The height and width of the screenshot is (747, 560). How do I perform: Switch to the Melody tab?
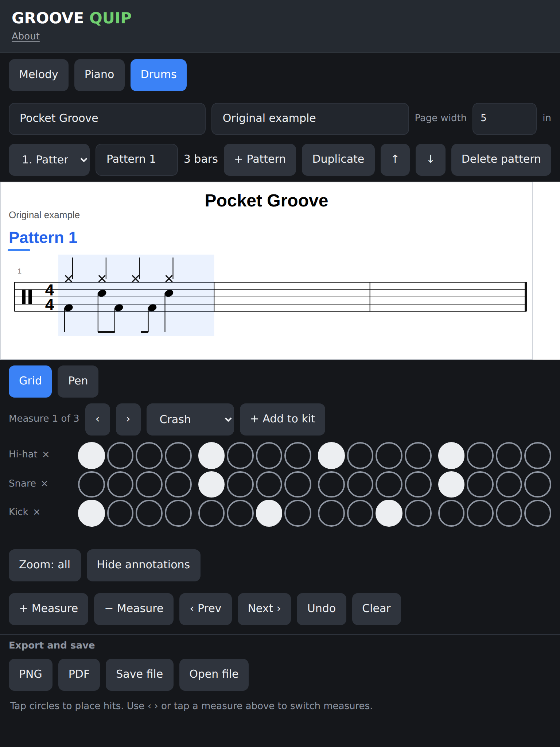[39, 75]
